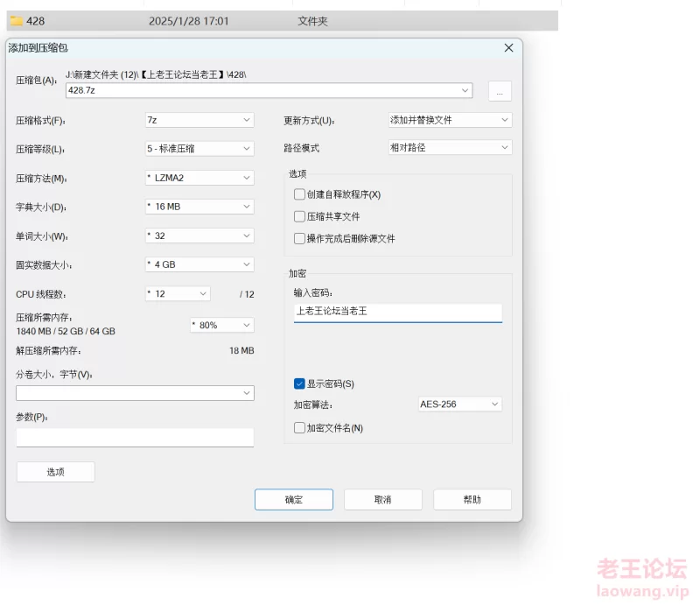Click the 输入密码 password field
Viewport: 700px width, 605px height.
398,313
